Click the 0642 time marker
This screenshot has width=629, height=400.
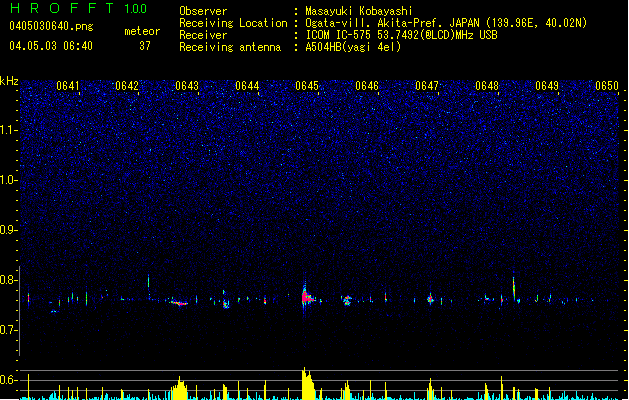tap(127, 86)
